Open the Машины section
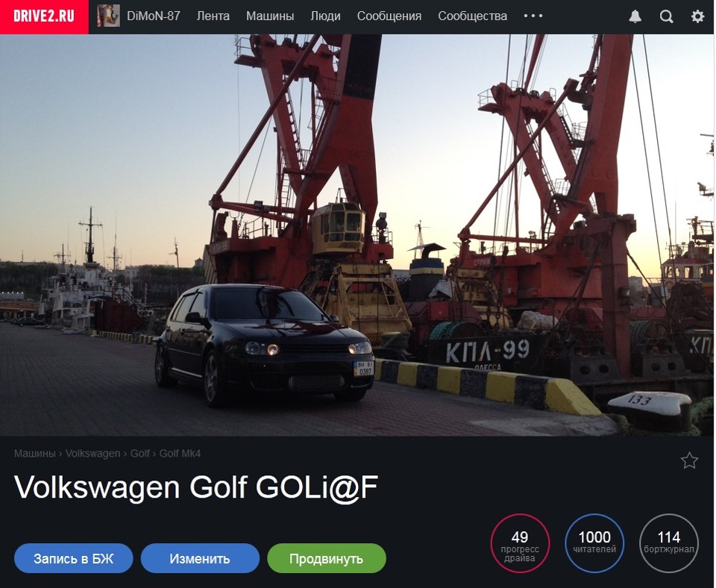Image resolution: width=716 pixels, height=588 pixels. point(270,16)
